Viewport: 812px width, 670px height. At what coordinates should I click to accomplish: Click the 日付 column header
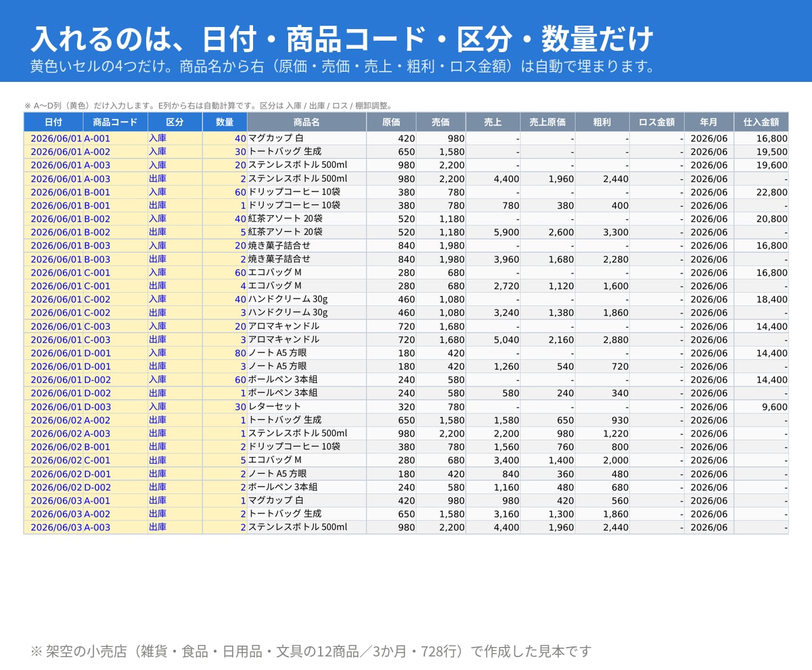pyautogui.click(x=53, y=122)
